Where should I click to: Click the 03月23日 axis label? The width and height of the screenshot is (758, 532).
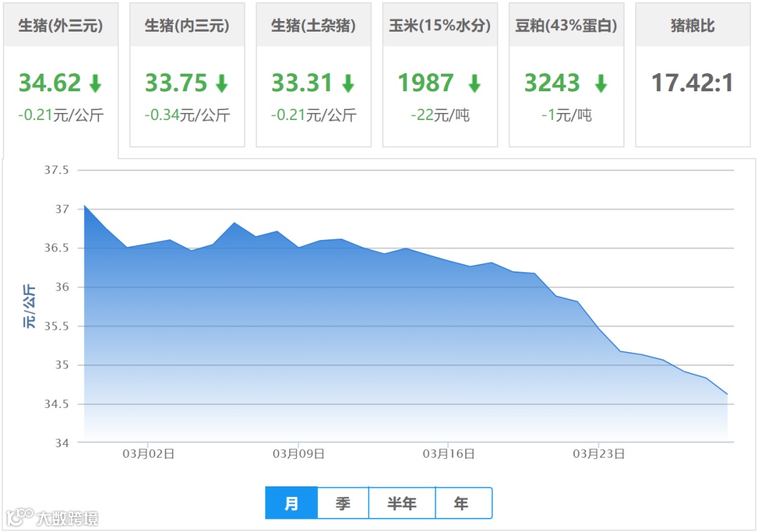pos(599,453)
